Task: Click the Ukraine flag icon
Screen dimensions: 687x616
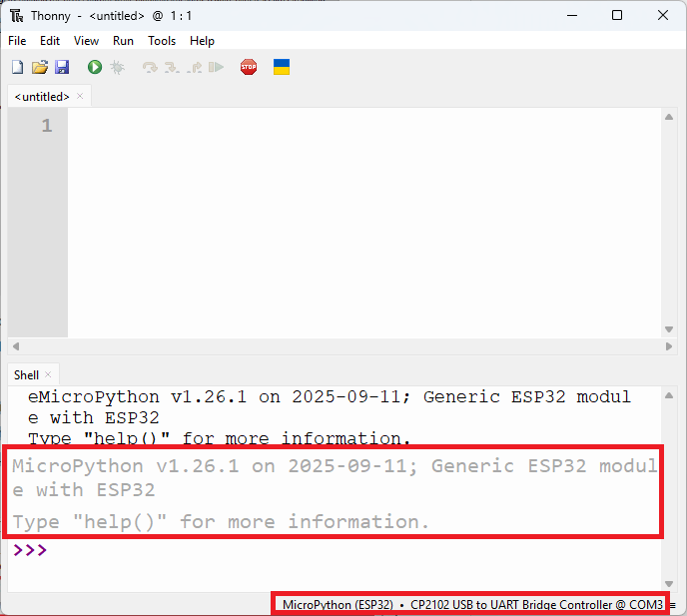Action: point(282,67)
